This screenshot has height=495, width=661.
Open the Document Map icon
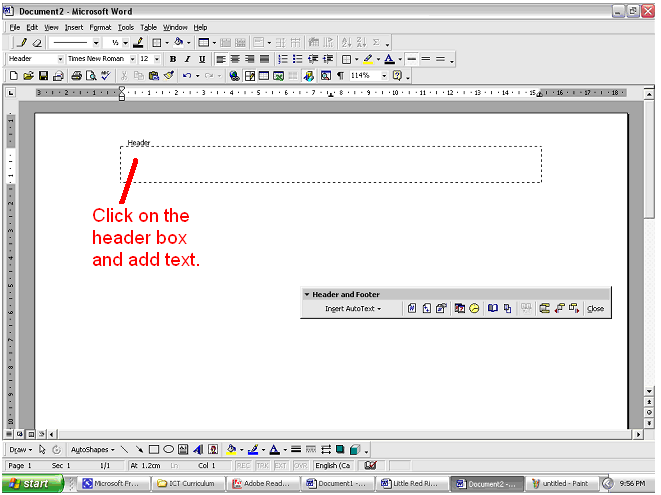326,76
